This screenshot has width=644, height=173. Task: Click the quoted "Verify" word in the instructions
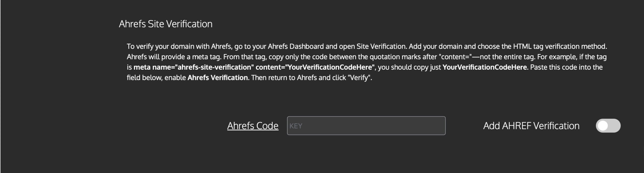pyautogui.click(x=359, y=78)
